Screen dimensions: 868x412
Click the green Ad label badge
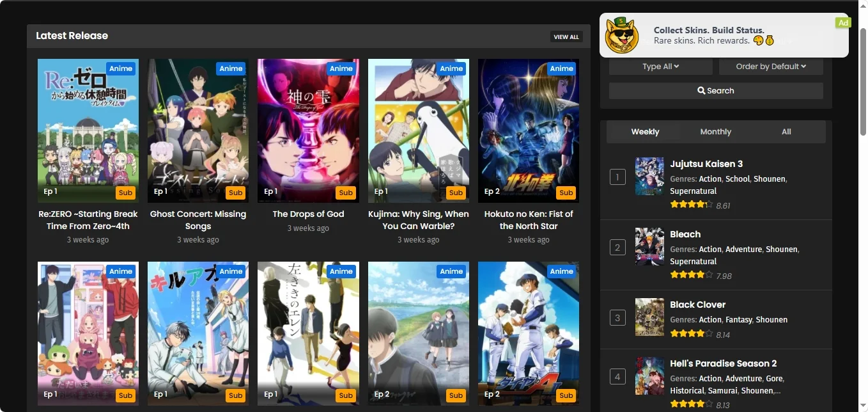coord(843,22)
